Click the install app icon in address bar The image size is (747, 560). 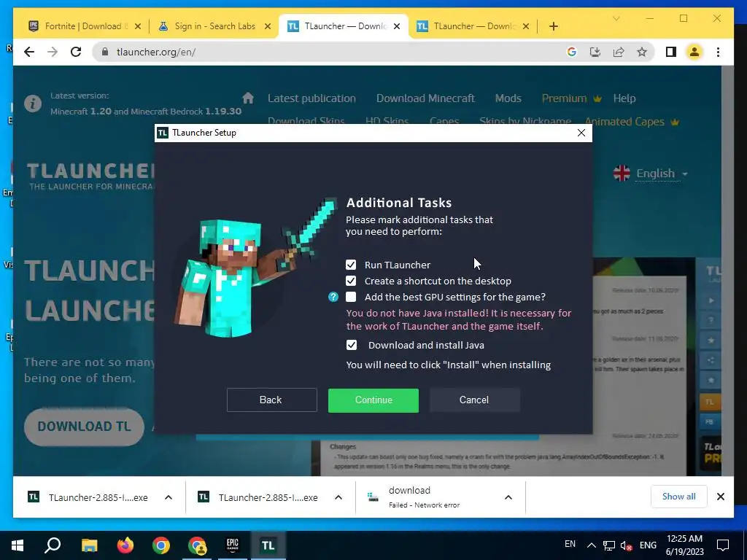(595, 52)
